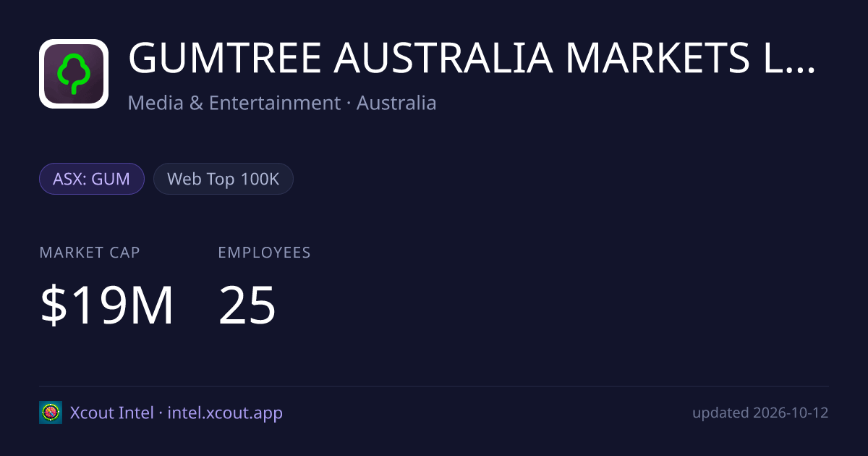Select the Web Top 100K badge
Image resolution: width=868 pixels, height=456 pixels.
[x=223, y=179]
